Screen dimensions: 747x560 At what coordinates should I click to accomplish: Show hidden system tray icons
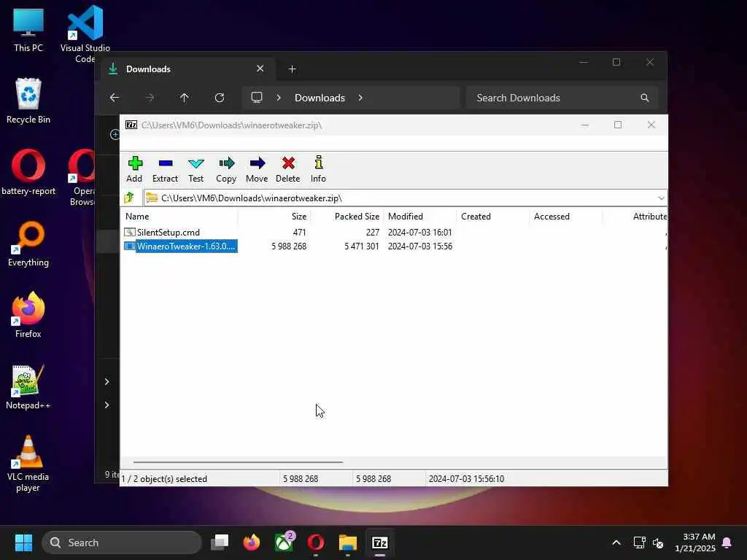(x=616, y=542)
